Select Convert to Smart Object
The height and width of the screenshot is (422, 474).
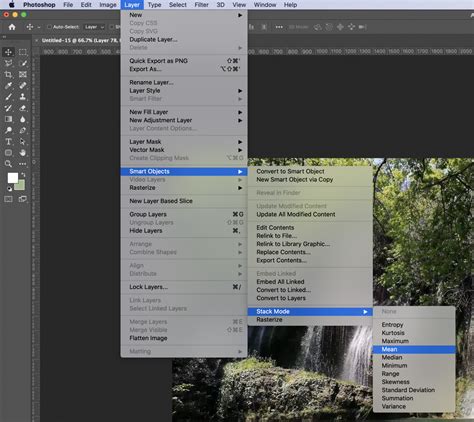pyautogui.click(x=310, y=171)
